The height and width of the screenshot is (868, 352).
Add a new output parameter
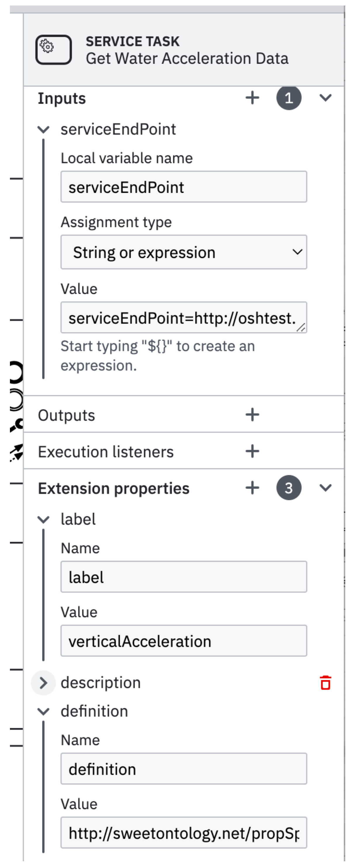tap(252, 415)
